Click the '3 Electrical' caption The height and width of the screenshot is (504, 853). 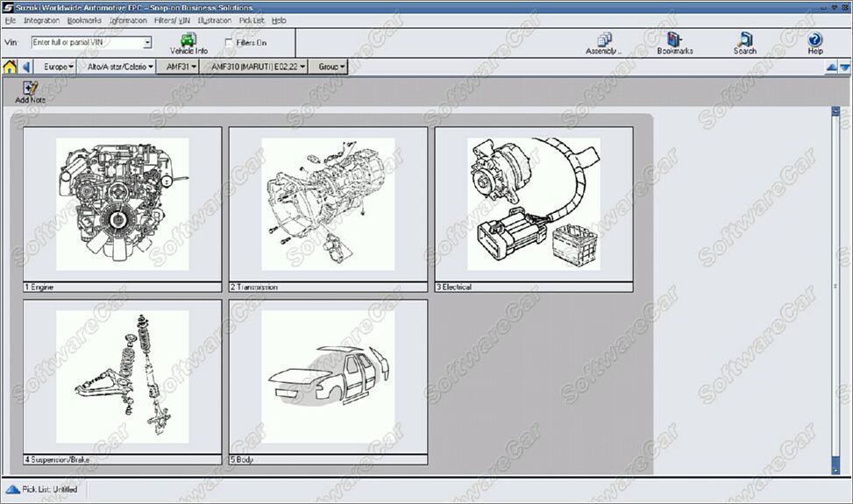point(454,287)
